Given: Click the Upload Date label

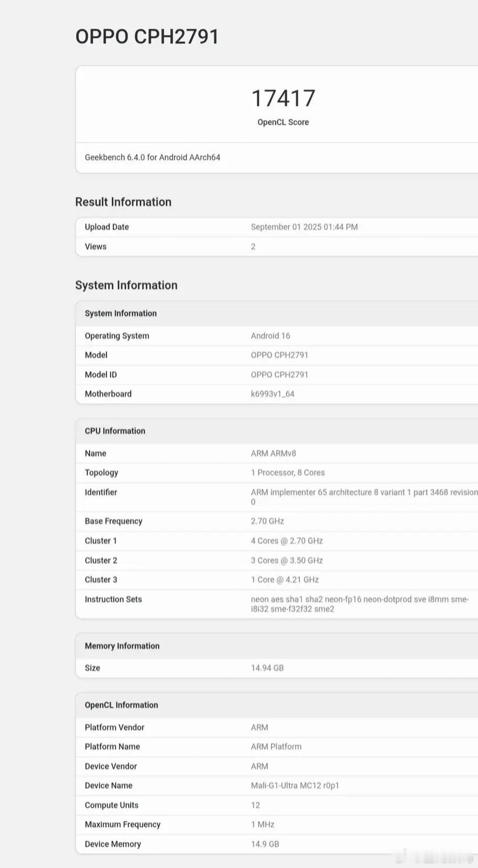Looking at the screenshot, I should pyautogui.click(x=107, y=227).
